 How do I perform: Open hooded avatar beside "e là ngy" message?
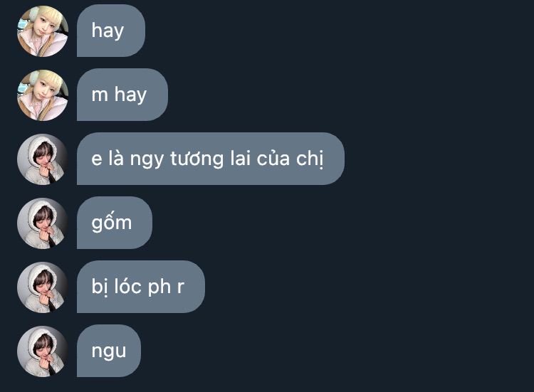(43, 159)
